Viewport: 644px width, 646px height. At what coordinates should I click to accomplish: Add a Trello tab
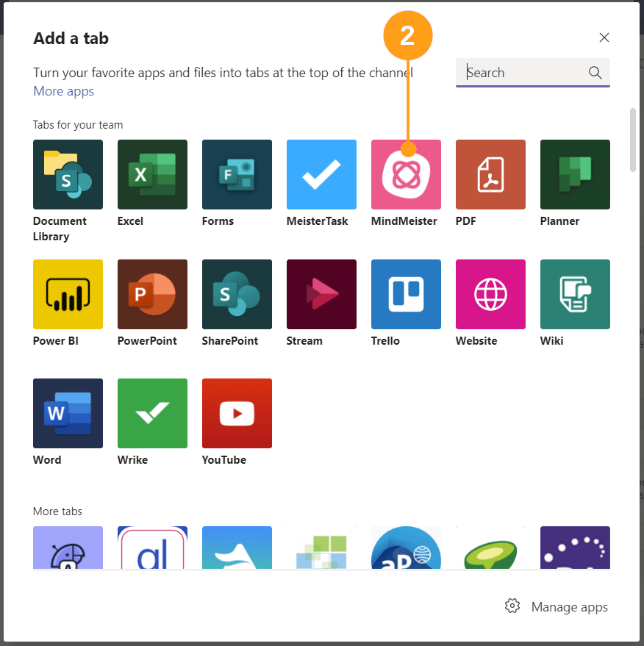(x=406, y=294)
